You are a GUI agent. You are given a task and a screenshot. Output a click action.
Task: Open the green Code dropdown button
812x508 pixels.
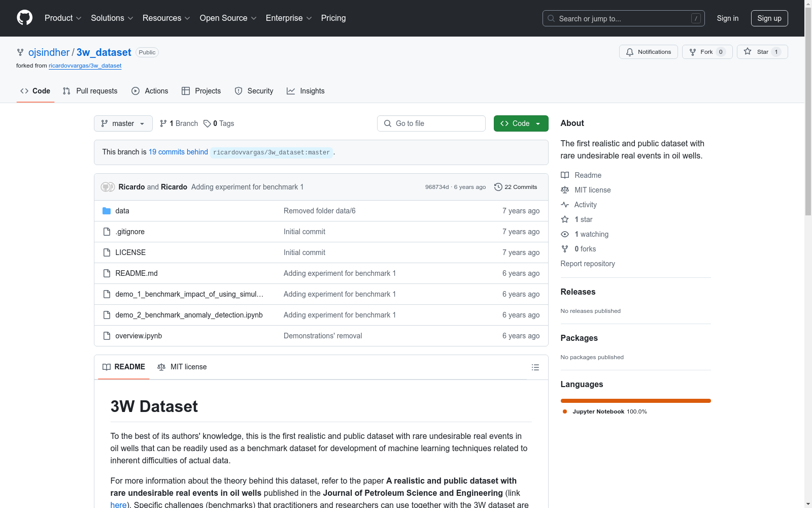click(x=521, y=123)
